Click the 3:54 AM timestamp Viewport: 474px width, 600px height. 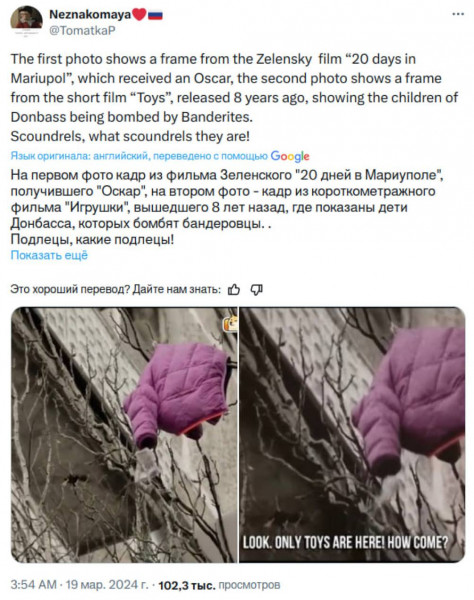pyautogui.click(x=34, y=585)
